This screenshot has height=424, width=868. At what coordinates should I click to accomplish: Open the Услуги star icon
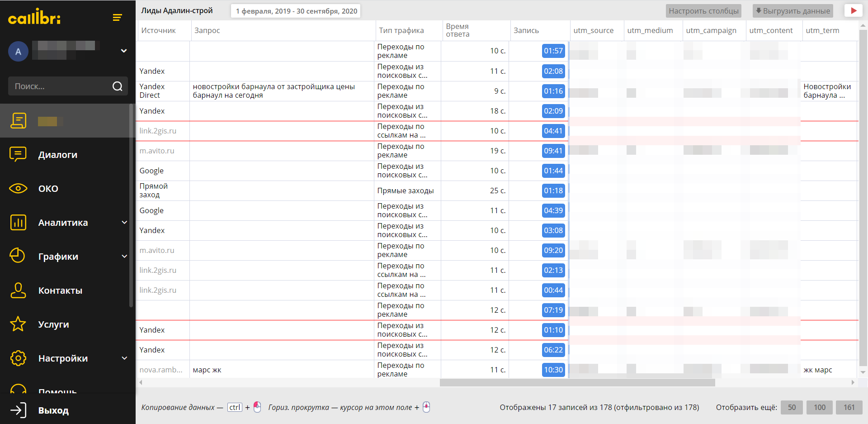point(18,324)
